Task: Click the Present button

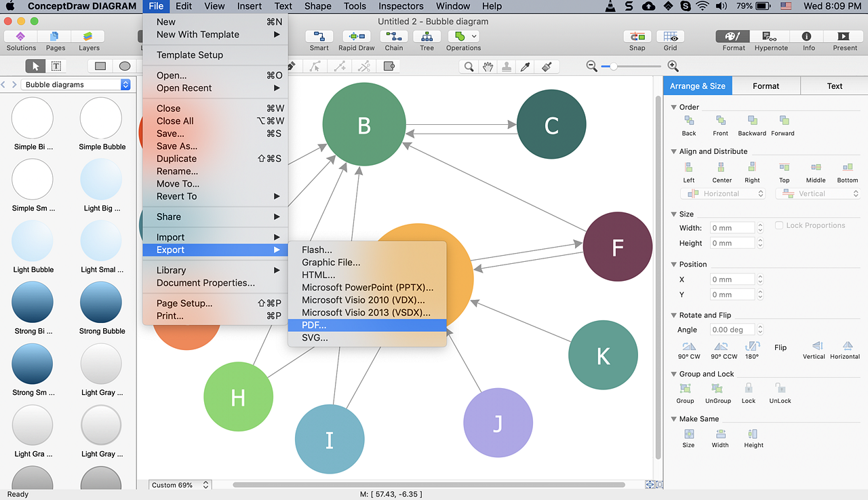Action: 844,37
